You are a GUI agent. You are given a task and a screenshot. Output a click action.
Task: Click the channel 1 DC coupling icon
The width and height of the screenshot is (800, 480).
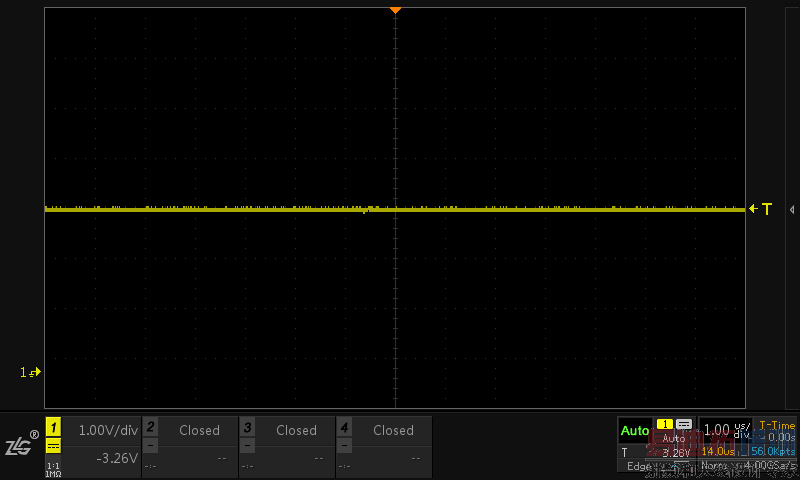53,446
